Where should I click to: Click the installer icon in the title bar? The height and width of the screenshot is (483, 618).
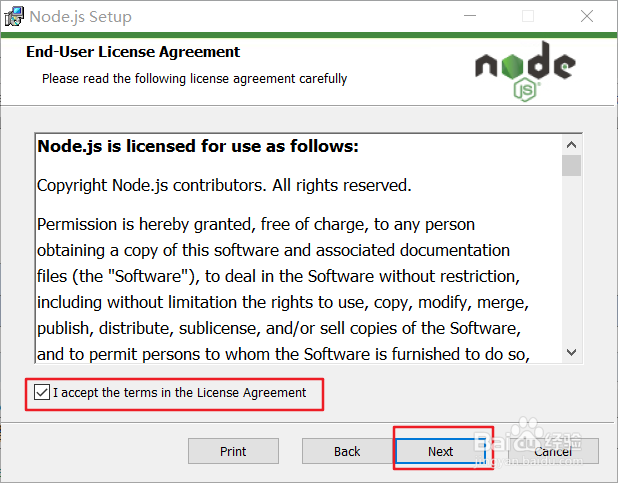(14, 17)
